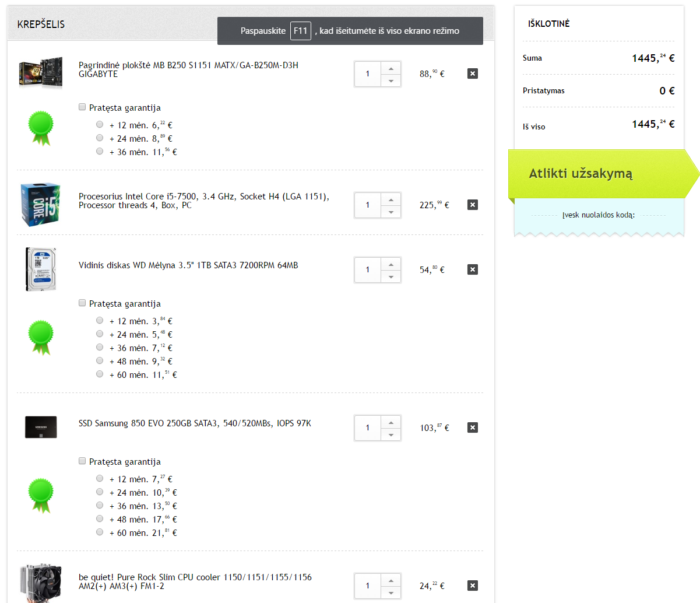Viewport: 700px width, 603px height.
Task: Increase quantity of be quiet! cooler
Action: [x=391, y=579]
